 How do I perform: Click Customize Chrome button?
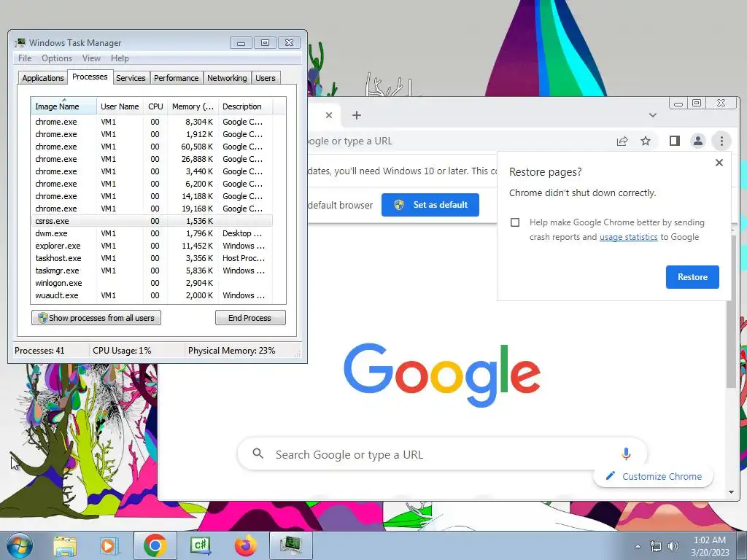[x=653, y=476]
